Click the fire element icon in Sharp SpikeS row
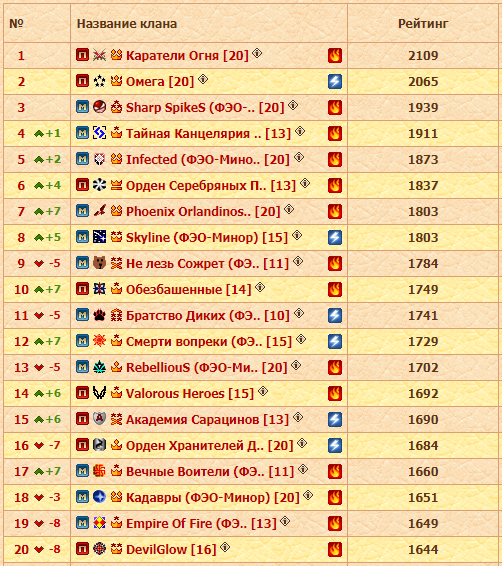The image size is (502, 566). click(x=335, y=108)
